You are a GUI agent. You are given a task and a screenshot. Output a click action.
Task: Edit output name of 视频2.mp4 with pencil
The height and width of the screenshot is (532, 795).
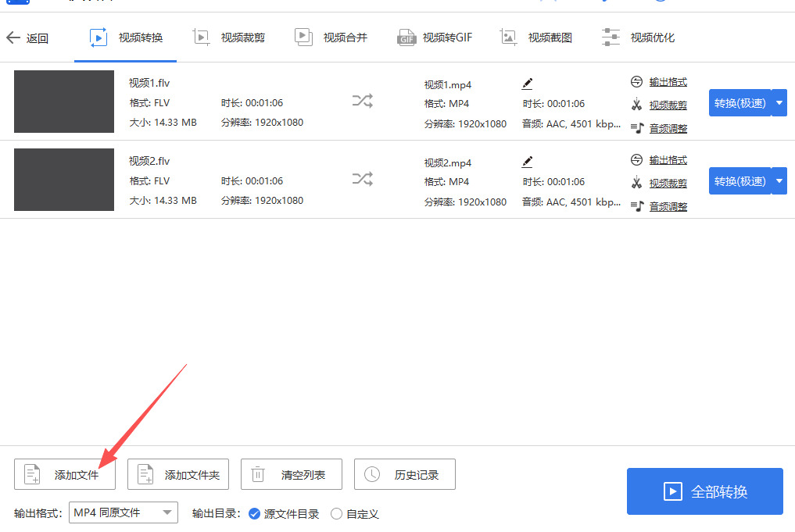[528, 162]
